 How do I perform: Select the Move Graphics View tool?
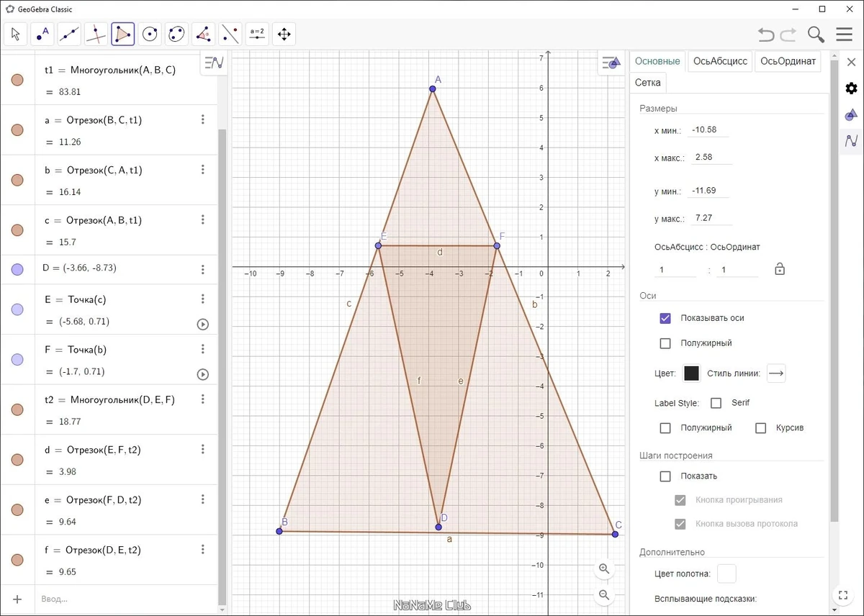pyautogui.click(x=284, y=34)
